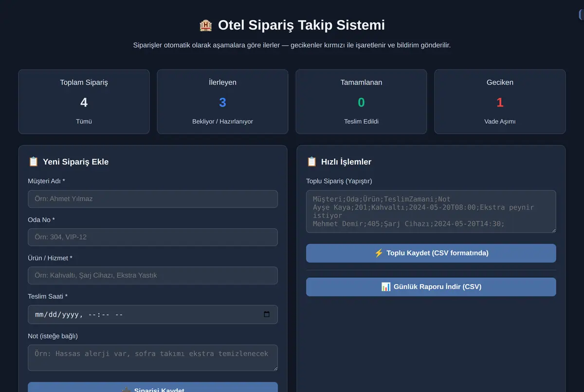Click the hotel icon in page title

tap(205, 25)
